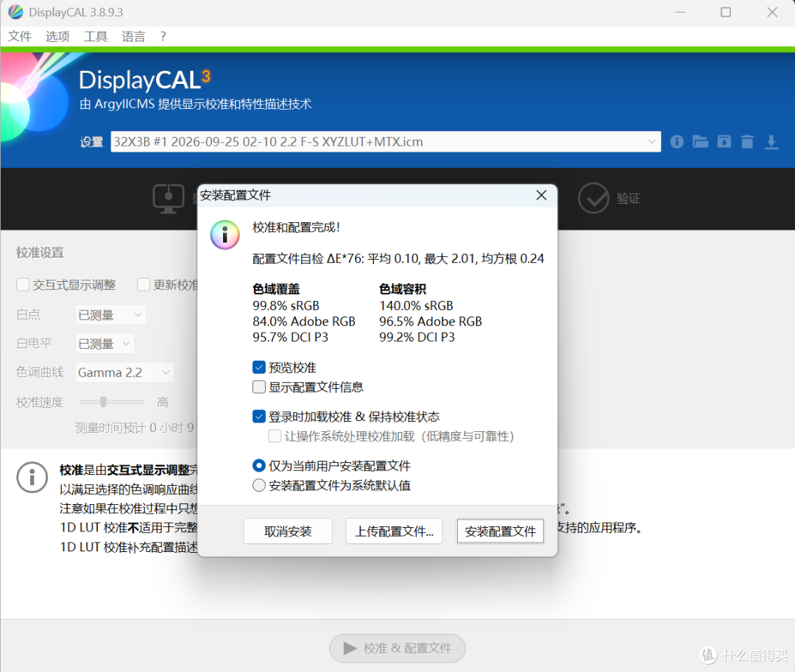Viewport: 795px width, 672px height.
Task: Maximize the DisplayCAL window
Action: coord(726,12)
